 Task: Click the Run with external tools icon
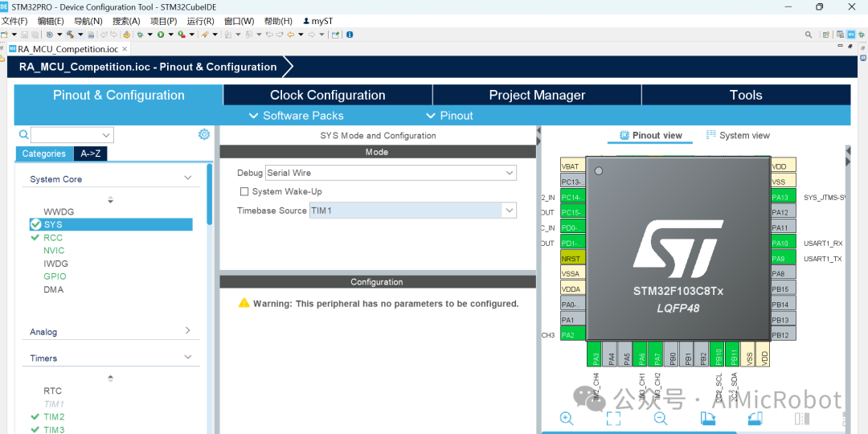click(181, 35)
